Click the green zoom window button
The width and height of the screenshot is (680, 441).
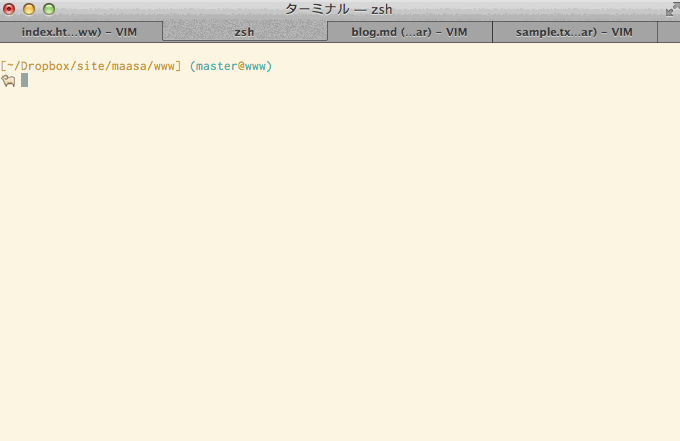pyautogui.click(x=49, y=9)
